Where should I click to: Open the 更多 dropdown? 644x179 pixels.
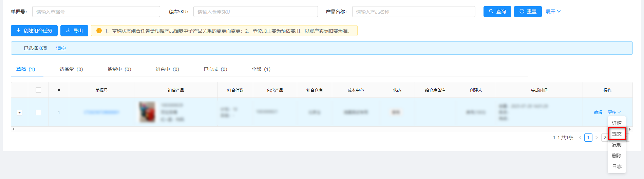[x=614, y=112]
